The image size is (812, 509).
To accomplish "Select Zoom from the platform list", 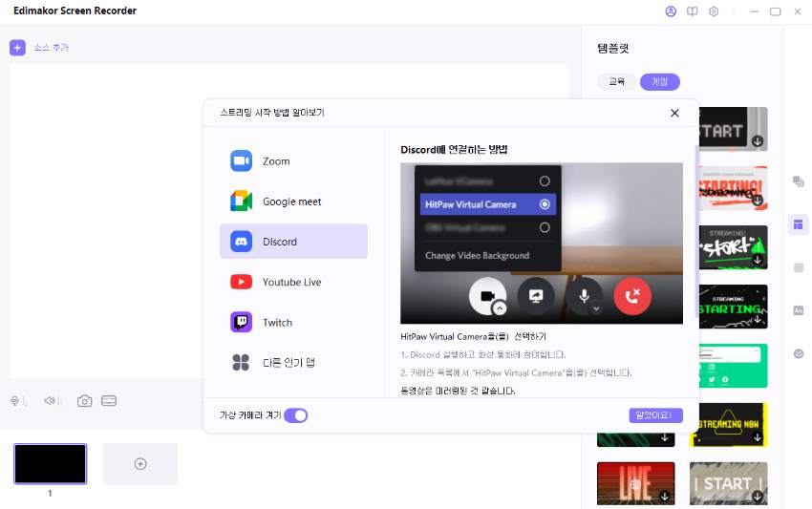I will [x=293, y=161].
